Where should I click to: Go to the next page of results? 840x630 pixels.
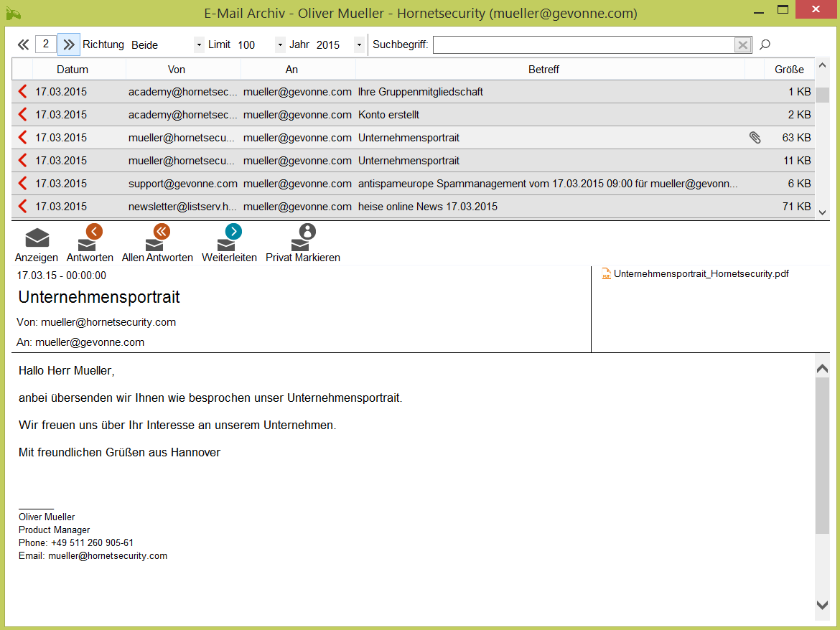tap(69, 44)
